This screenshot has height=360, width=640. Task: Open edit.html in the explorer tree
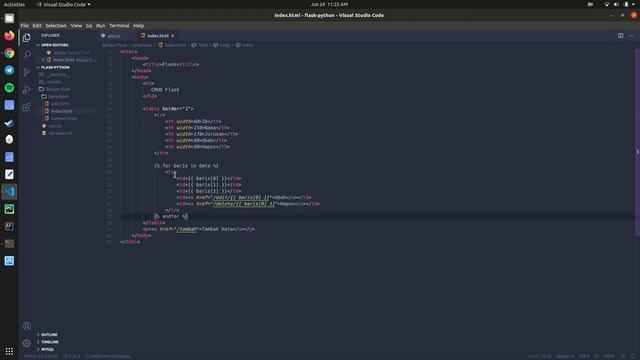tap(60, 104)
